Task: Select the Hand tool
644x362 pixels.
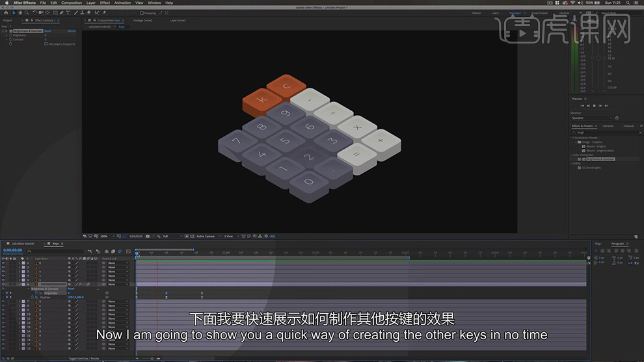Action: (20, 13)
